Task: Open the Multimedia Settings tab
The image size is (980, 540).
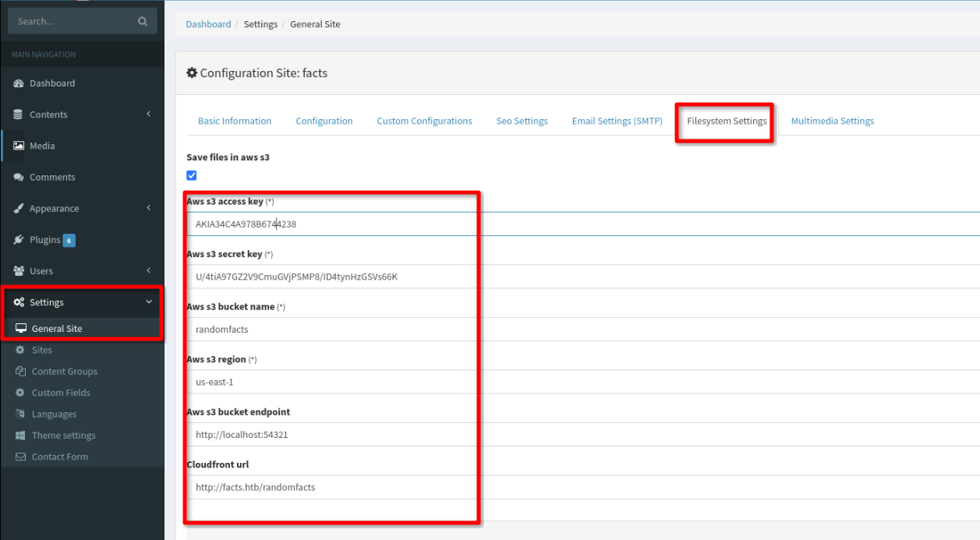Action: [832, 121]
